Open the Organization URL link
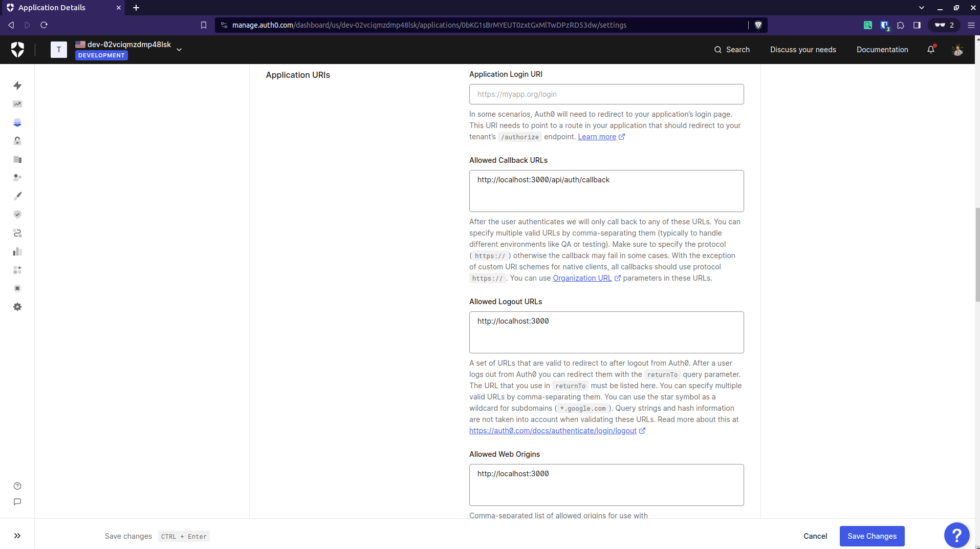Screen dimensions: 980x549 point(582,278)
